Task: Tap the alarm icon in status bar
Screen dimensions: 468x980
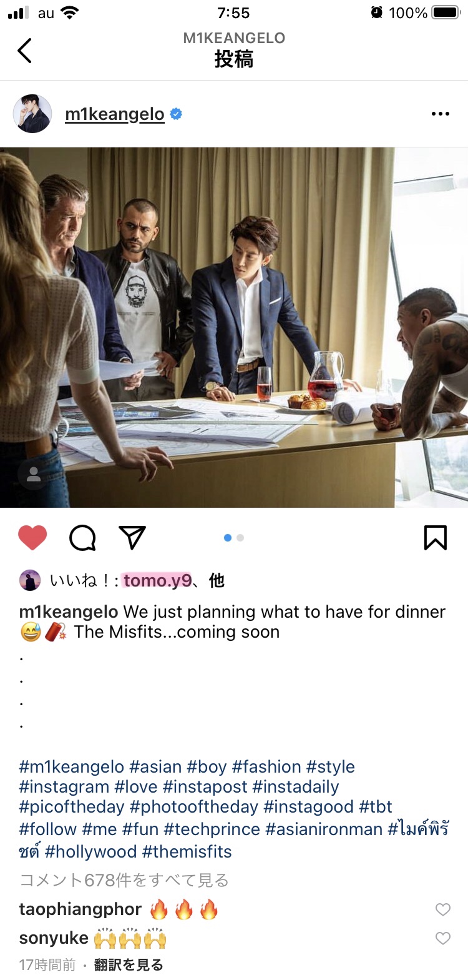Action: pyautogui.click(x=376, y=12)
